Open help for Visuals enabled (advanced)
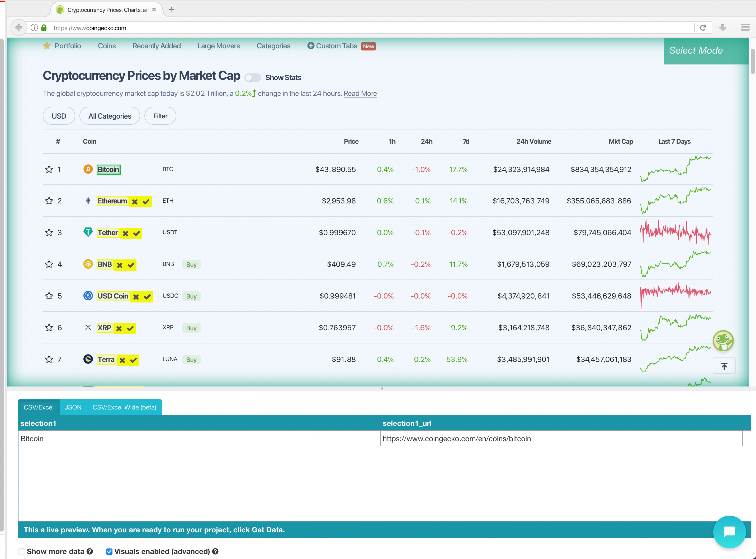 pyautogui.click(x=215, y=551)
